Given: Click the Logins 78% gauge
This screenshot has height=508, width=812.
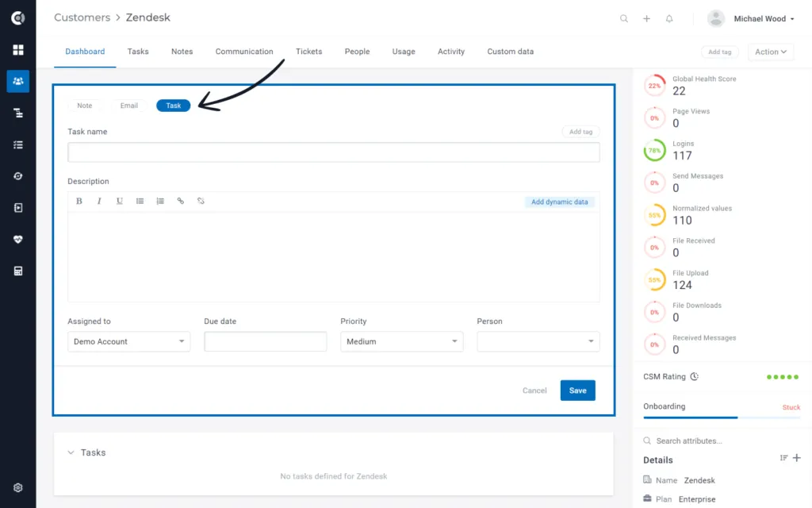Looking at the screenshot, I should coord(654,151).
